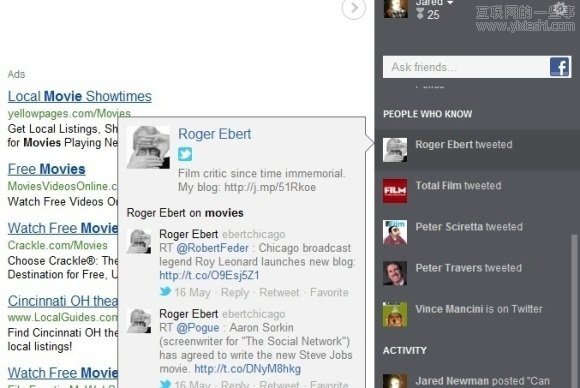The image size is (580, 388).
Task: Open the Peter Travers tweeted entry
Action: point(469,268)
